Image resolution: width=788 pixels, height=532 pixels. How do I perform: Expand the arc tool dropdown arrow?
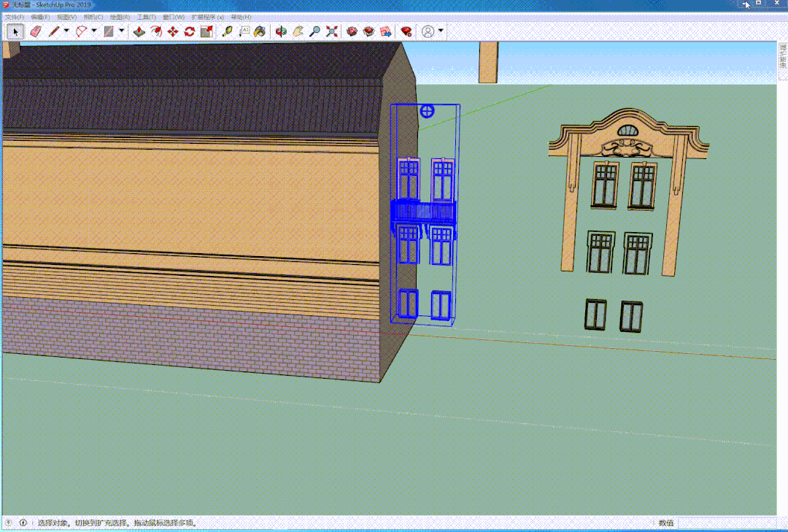click(x=93, y=31)
